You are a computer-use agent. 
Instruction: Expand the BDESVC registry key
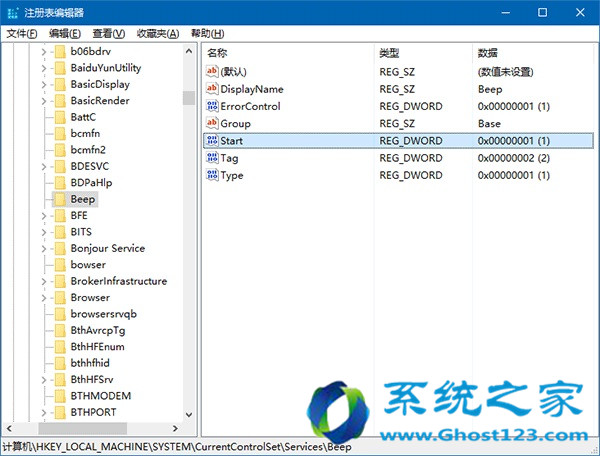click(44, 166)
